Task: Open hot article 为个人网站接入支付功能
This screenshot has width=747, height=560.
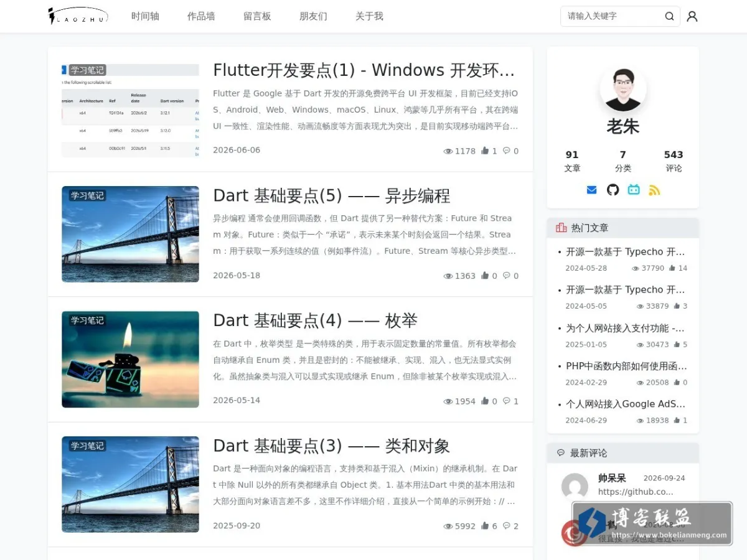Action: [x=625, y=329]
